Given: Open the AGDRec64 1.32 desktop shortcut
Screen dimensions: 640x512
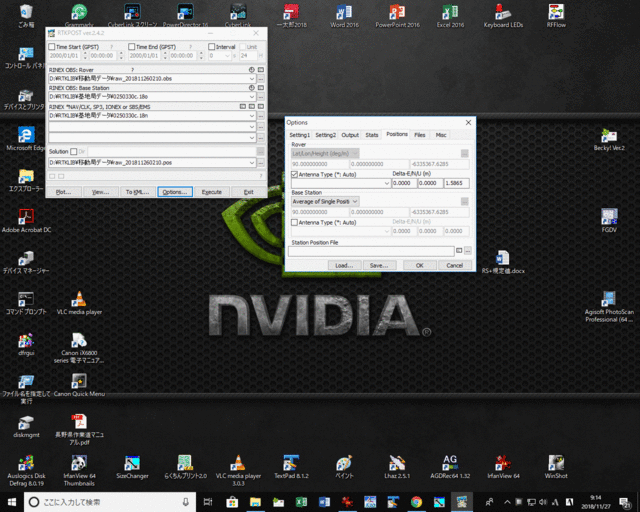Looking at the screenshot, I should tap(450, 467).
